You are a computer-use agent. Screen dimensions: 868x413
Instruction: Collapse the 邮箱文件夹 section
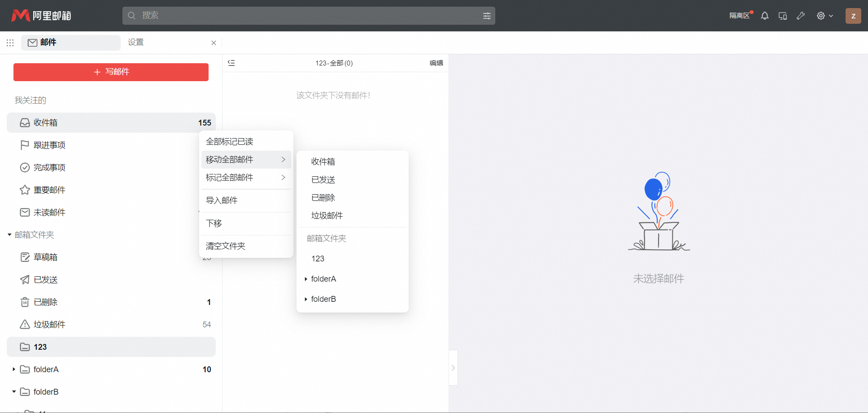(9, 235)
